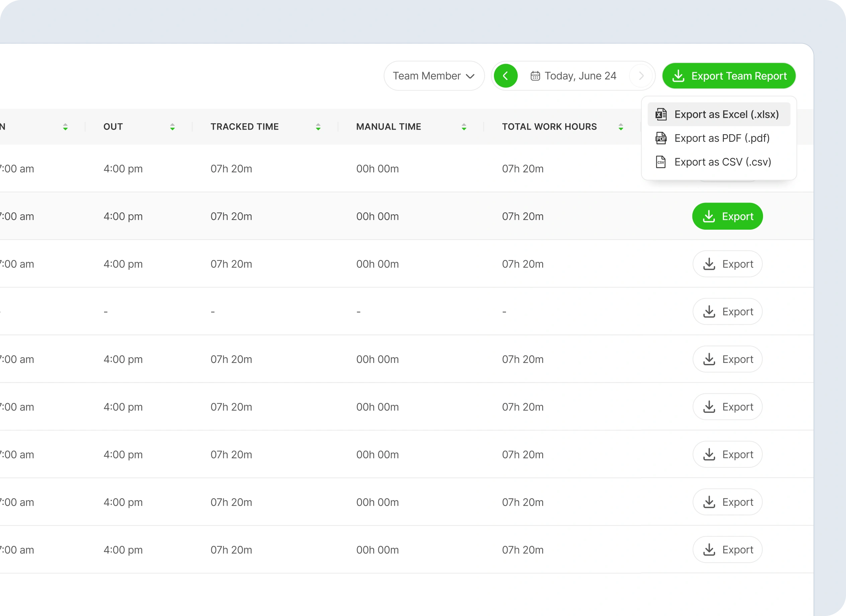The width and height of the screenshot is (846, 616).
Task: Select Export as Excel (.xlsx) option
Action: pos(726,114)
